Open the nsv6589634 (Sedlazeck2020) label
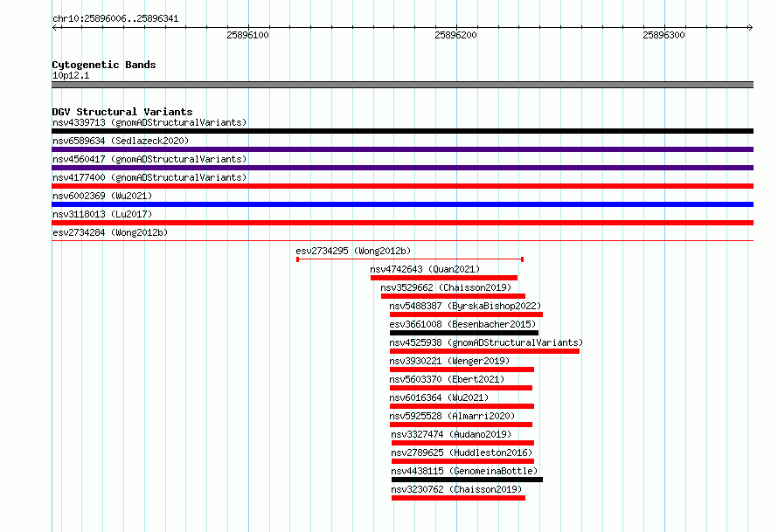This screenshot has width=778, height=532. [x=121, y=141]
